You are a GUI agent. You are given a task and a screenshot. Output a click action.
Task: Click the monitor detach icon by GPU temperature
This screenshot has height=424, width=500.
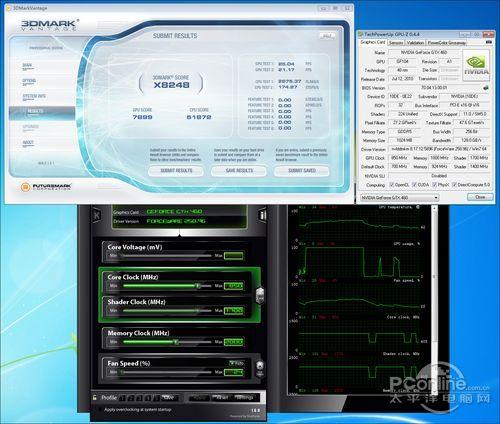point(418,207)
